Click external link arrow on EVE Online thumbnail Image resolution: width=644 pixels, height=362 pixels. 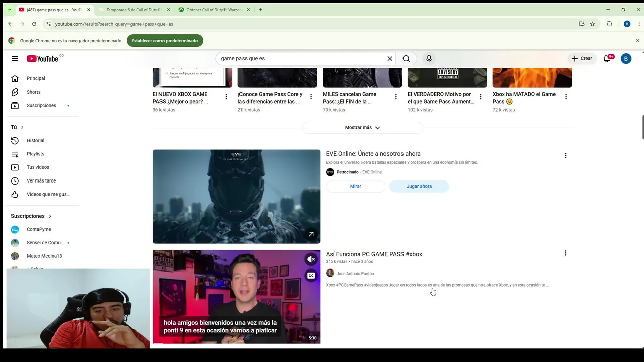click(311, 234)
